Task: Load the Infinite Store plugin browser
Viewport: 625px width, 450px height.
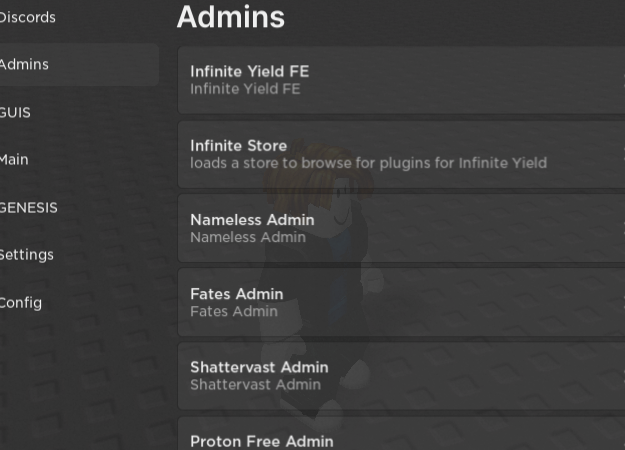Action: coord(401,154)
